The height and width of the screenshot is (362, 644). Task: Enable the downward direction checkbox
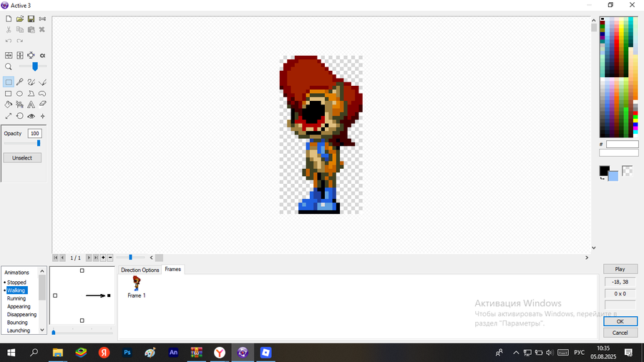point(82,321)
